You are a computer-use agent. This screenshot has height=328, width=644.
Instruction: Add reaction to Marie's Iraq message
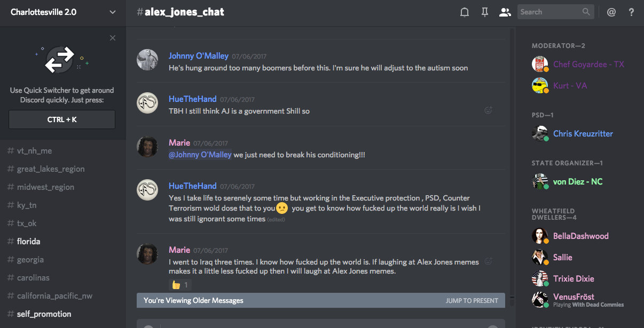tap(488, 261)
